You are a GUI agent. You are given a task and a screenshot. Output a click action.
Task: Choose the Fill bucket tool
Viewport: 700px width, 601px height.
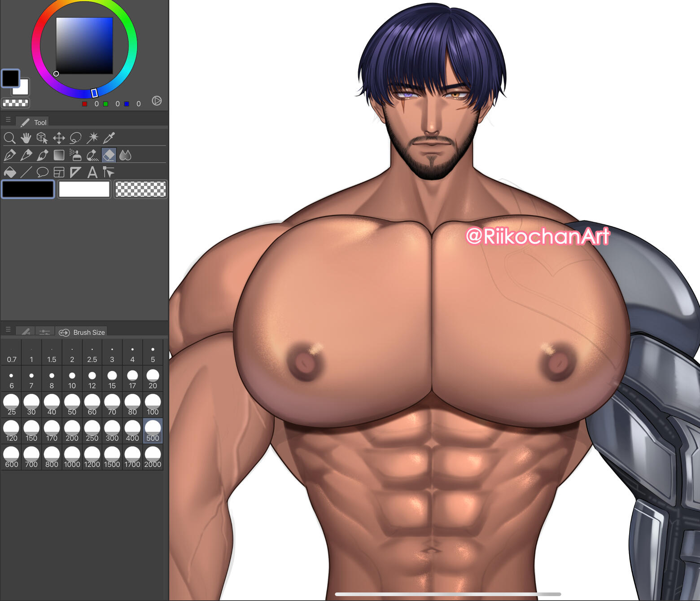pyautogui.click(x=10, y=172)
